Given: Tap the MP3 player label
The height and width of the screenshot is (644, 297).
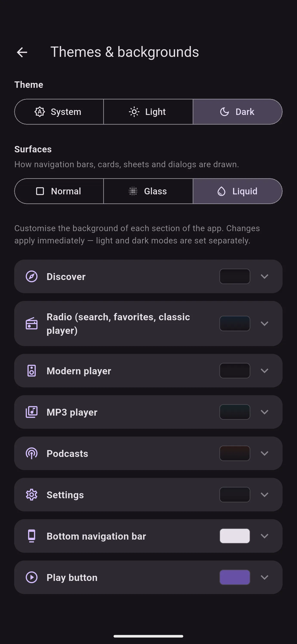Looking at the screenshot, I should 72,412.
